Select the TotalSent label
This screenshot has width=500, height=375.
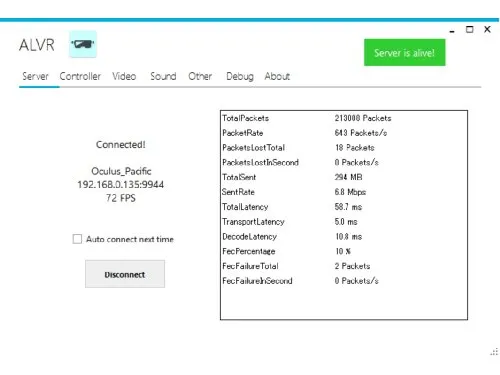[x=239, y=177]
